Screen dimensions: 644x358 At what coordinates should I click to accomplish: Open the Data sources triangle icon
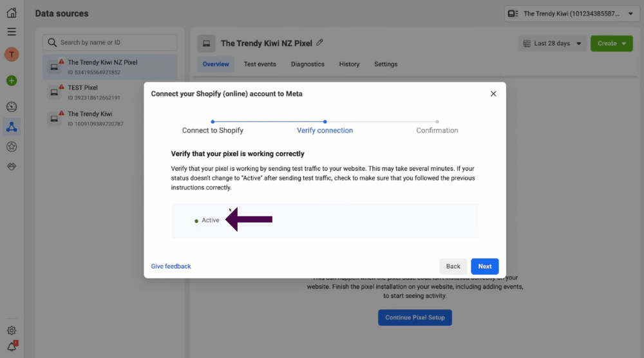pos(12,127)
